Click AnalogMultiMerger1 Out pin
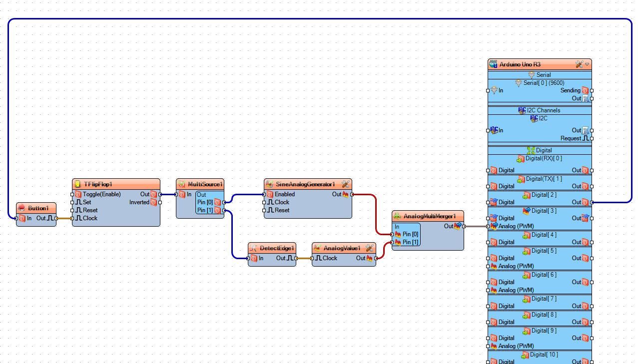This screenshot has width=638, height=364. point(464,226)
